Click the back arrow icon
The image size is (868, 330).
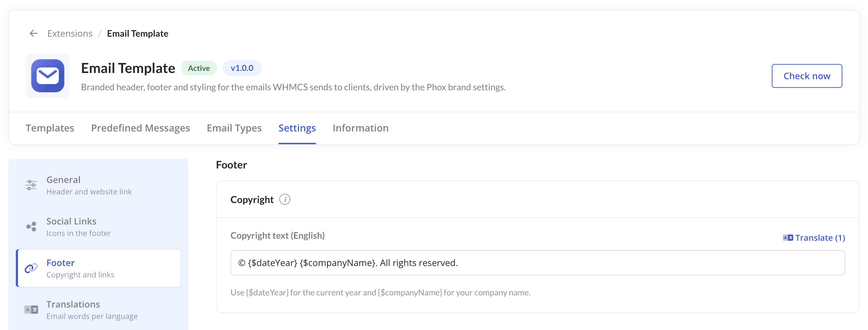(34, 34)
